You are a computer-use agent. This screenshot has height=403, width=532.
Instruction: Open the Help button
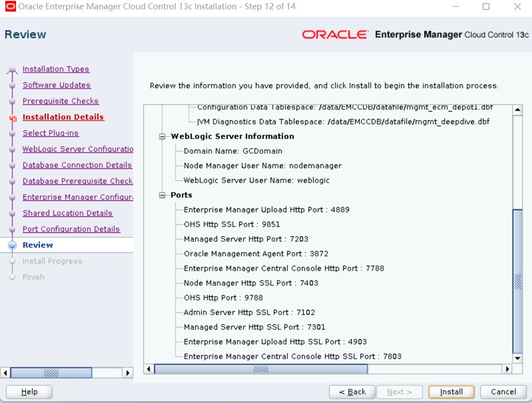click(29, 392)
